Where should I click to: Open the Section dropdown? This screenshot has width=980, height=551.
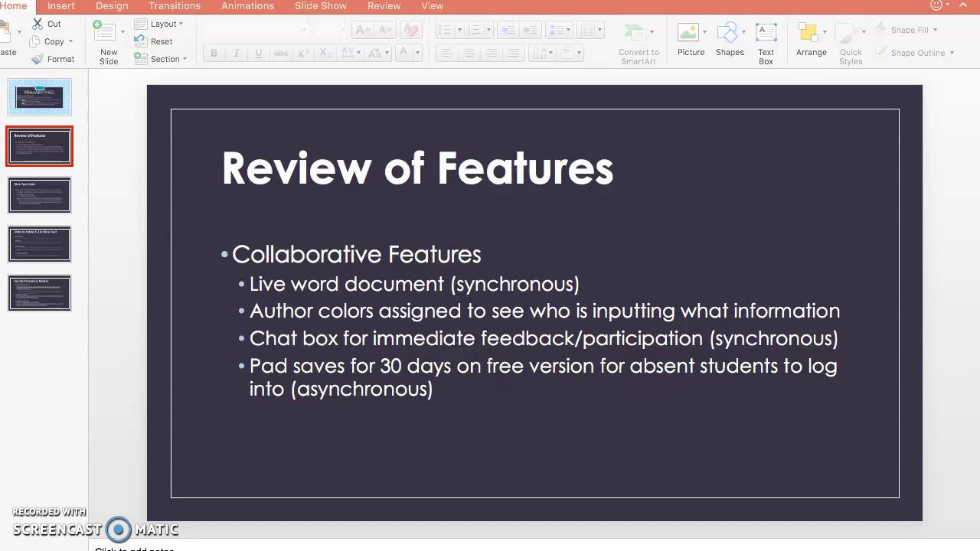coord(160,59)
